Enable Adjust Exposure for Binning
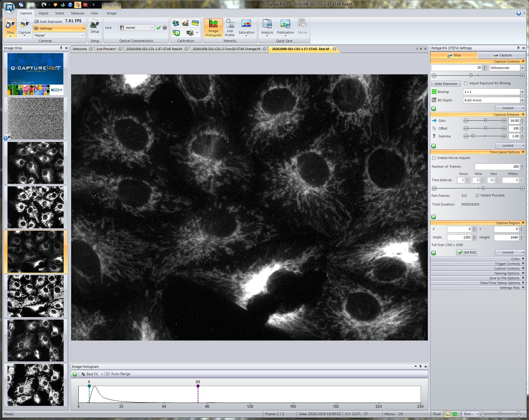 [466, 83]
